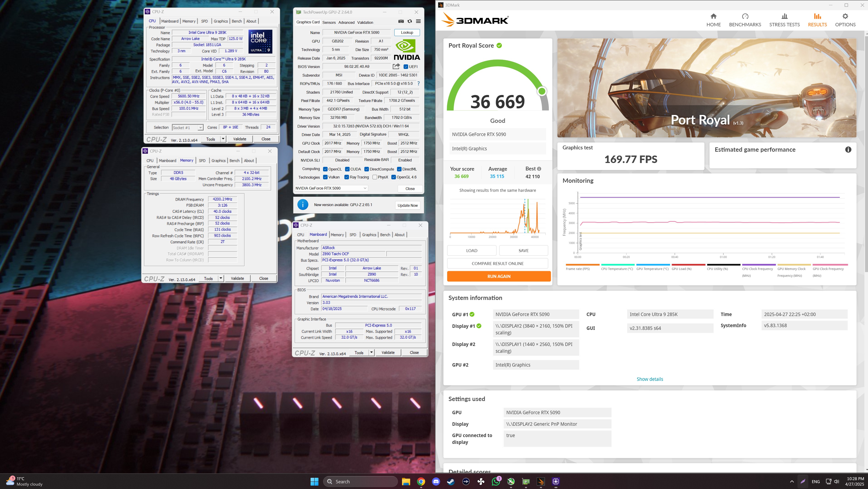Click the SAVE button in 3DMark
This screenshot has width=868, height=489.
[x=523, y=251]
